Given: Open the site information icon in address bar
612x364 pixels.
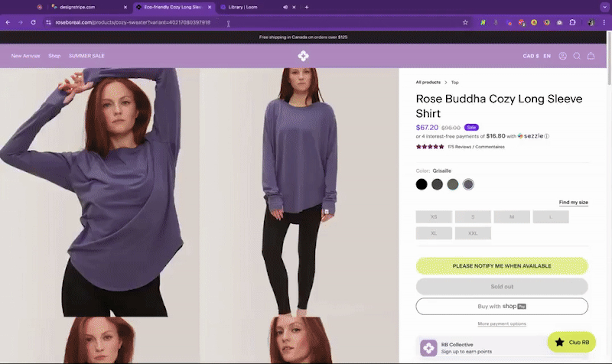Looking at the screenshot, I should coord(48,22).
